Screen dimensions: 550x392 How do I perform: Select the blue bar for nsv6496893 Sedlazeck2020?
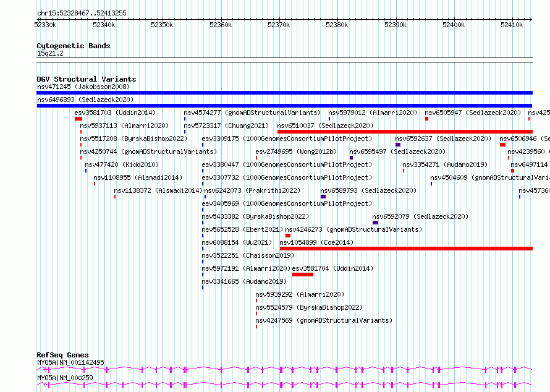(x=284, y=106)
